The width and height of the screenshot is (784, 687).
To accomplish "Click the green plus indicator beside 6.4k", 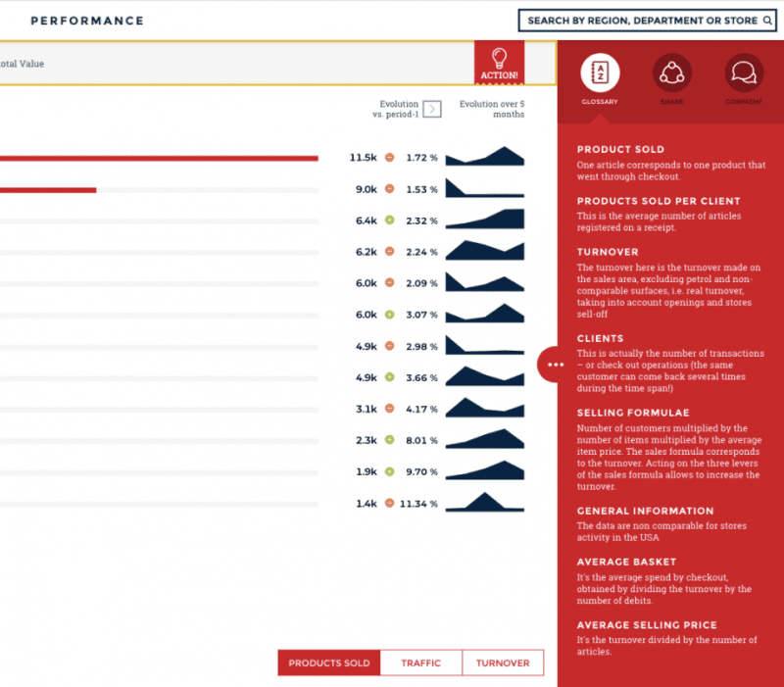I will (389, 221).
